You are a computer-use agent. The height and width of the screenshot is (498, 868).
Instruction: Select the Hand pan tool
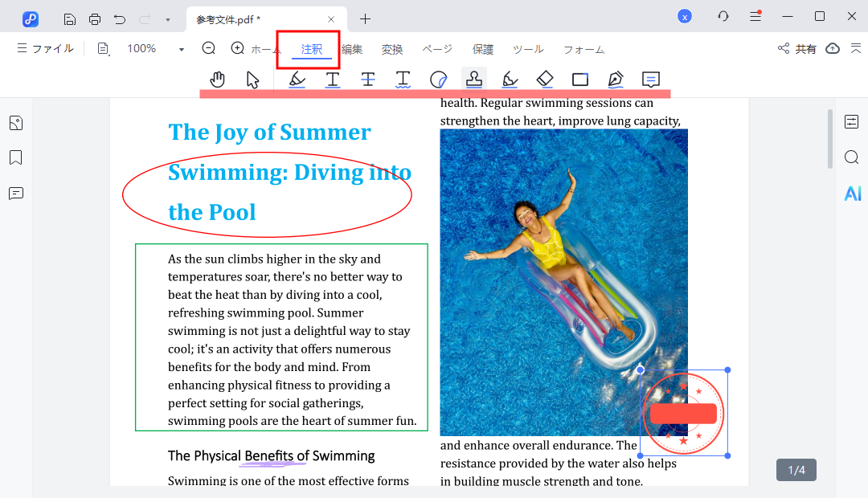pyautogui.click(x=217, y=79)
